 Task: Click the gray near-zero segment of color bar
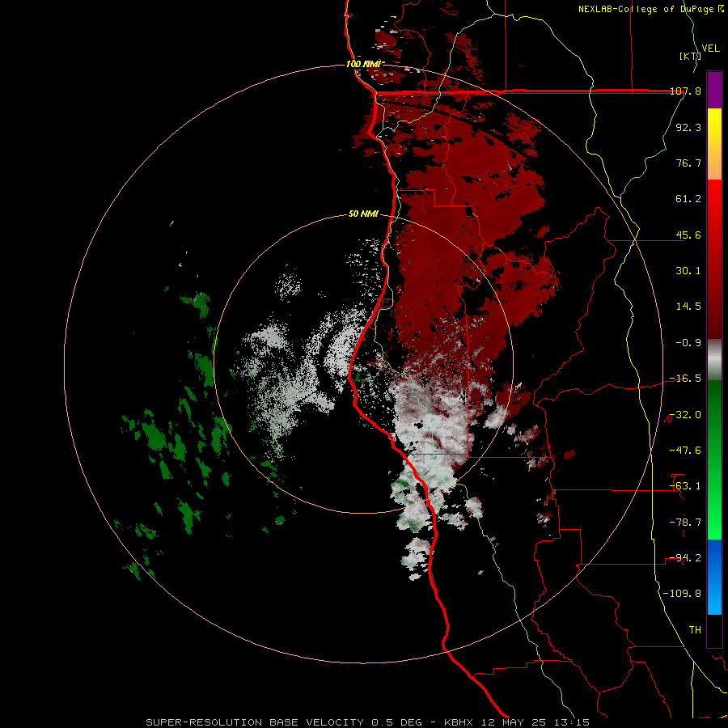[714, 360]
